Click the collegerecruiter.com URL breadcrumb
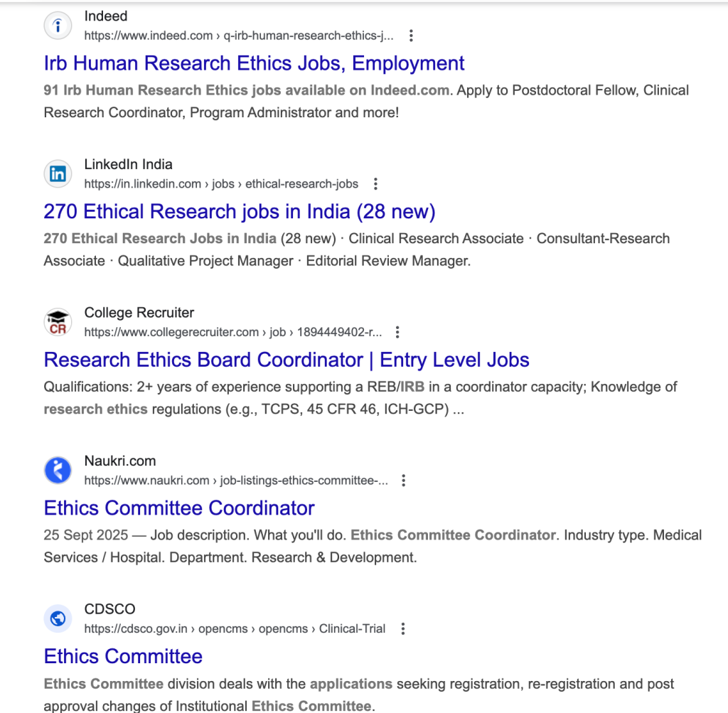Screen dimensions: 728x713 [x=232, y=332]
